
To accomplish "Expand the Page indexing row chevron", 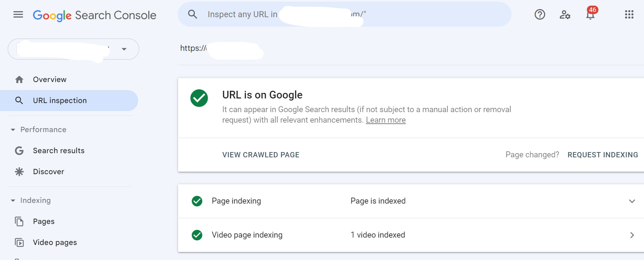I will pos(632,201).
